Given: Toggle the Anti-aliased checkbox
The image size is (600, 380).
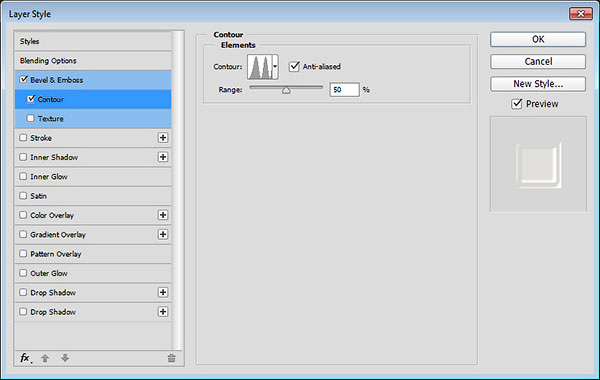Looking at the screenshot, I should coord(294,66).
